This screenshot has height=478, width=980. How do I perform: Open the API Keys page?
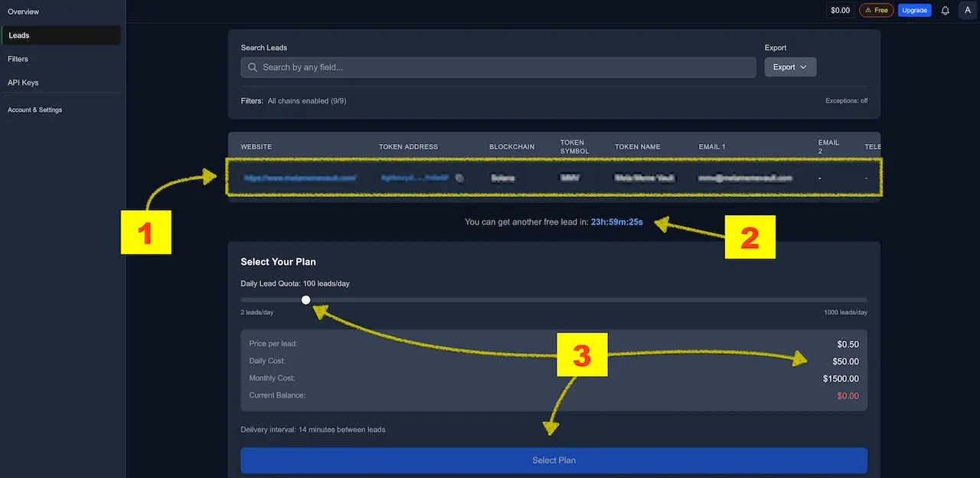[23, 82]
